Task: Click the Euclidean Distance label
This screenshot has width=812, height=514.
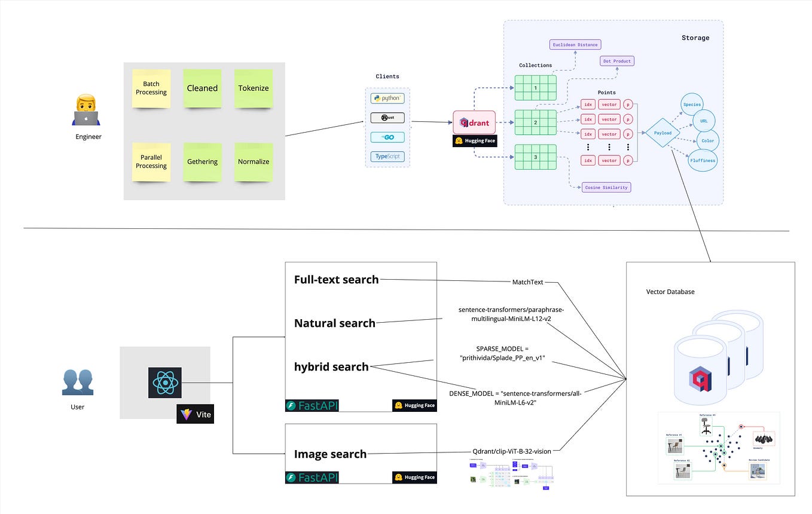Action: (x=575, y=44)
